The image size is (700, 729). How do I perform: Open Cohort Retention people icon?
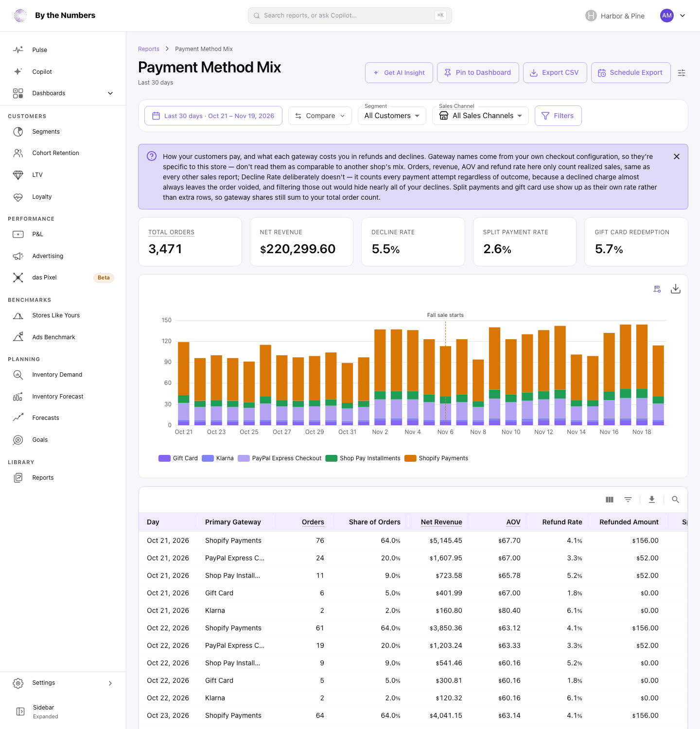(18, 153)
